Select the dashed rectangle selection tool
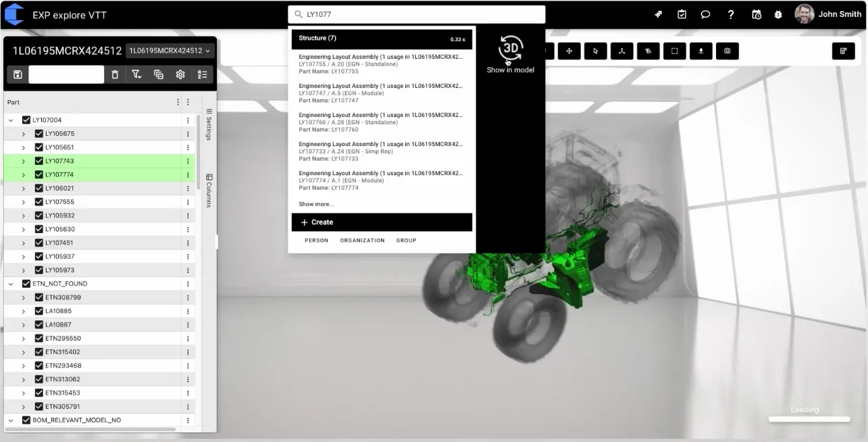The height and width of the screenshot is (442, 868). [674, 51]
